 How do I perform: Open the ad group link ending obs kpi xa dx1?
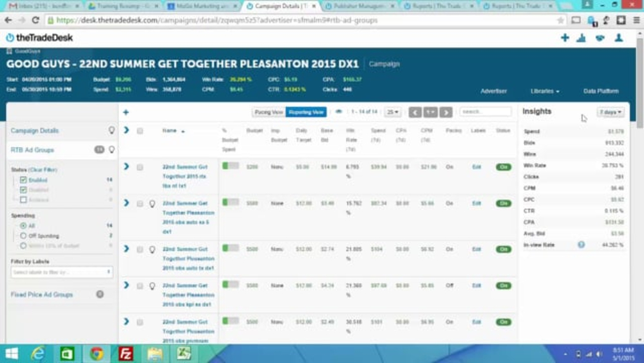(x=188, y=295)
